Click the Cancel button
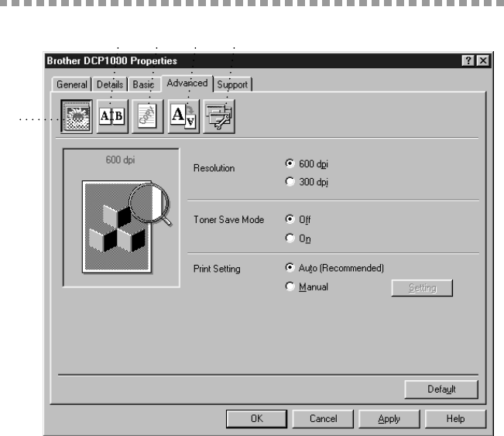Screen dimensions: 504x436 click(323, 419)
